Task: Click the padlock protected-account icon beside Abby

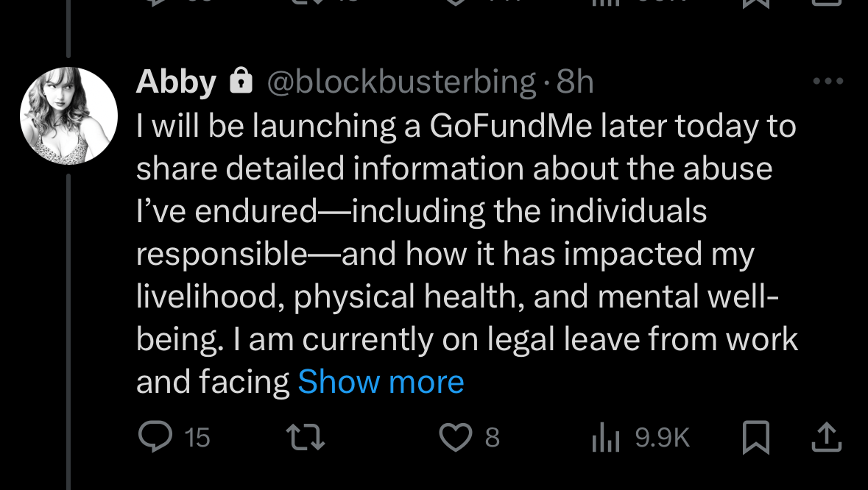Action: pyautogui.click(x=241, y=82)
